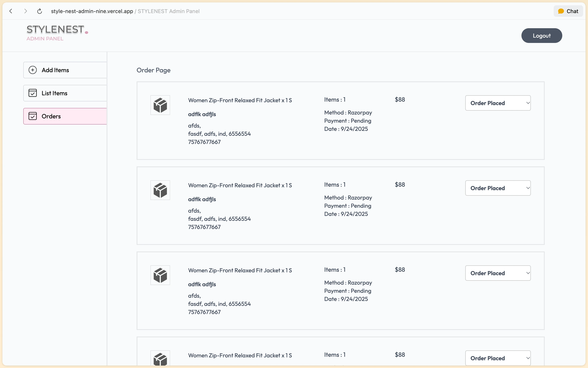
Task: Open the Order Placed status dropdown of the second order
Action: [498, 188]
